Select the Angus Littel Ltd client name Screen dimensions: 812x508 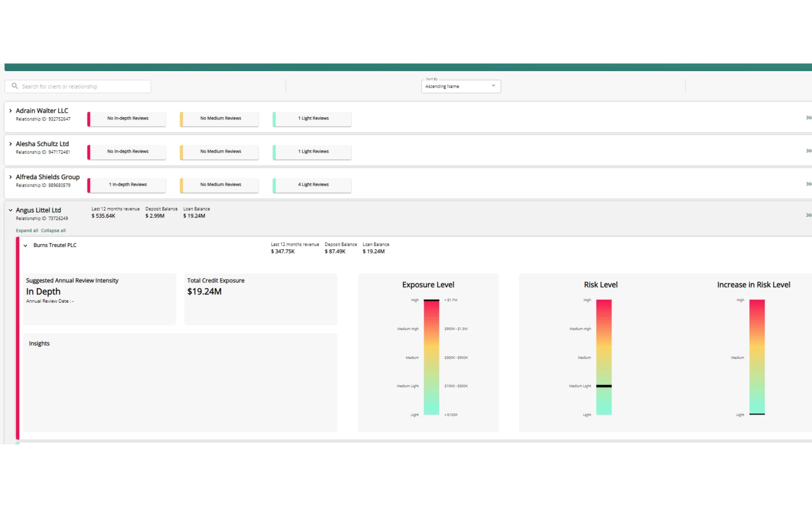coord(38,210)
